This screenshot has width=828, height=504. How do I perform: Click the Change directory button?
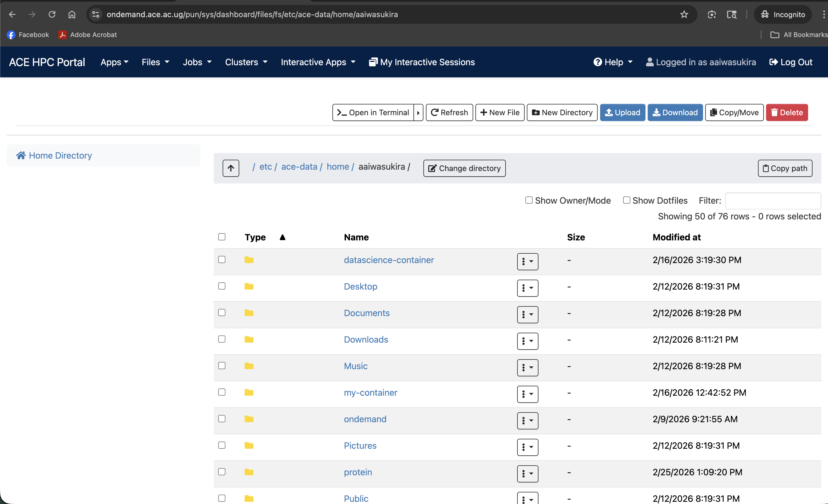tap(464, 168)
